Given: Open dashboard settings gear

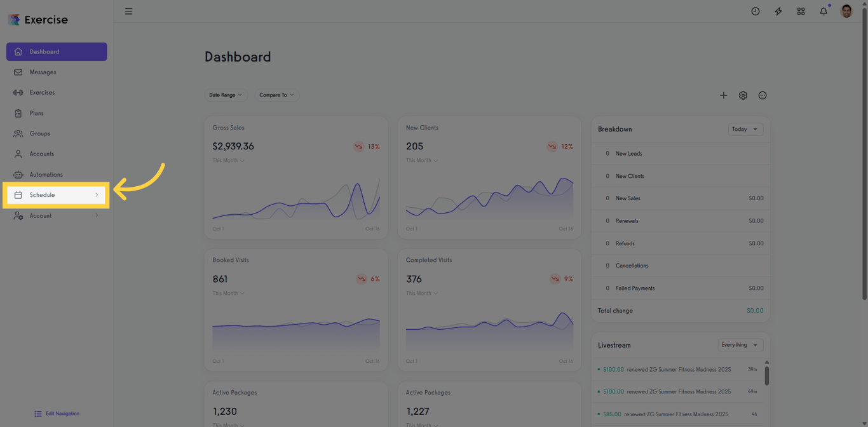Looking at the screenshot, I should [743, 95].
